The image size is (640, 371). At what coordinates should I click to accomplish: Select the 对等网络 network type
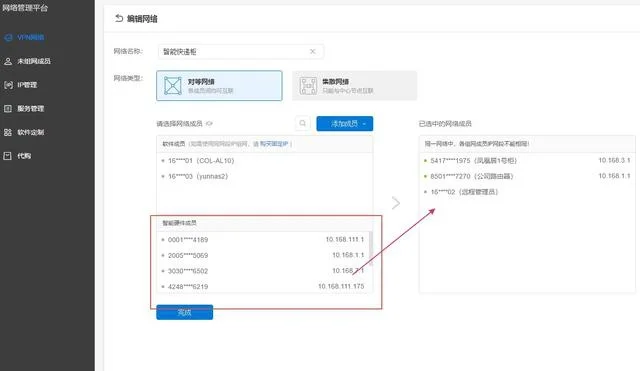coord(219,86)
